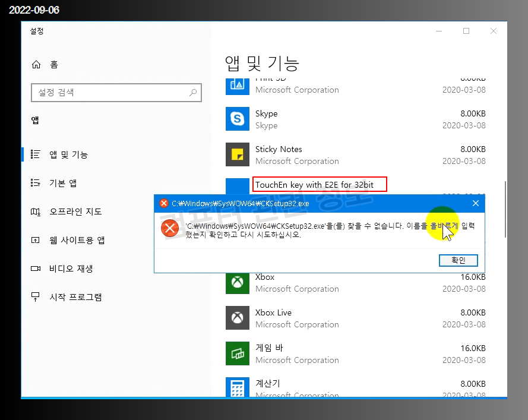Click Skype install date 2020-03-08
Viewport: 528px width, 420px height.
click(464, 125)
